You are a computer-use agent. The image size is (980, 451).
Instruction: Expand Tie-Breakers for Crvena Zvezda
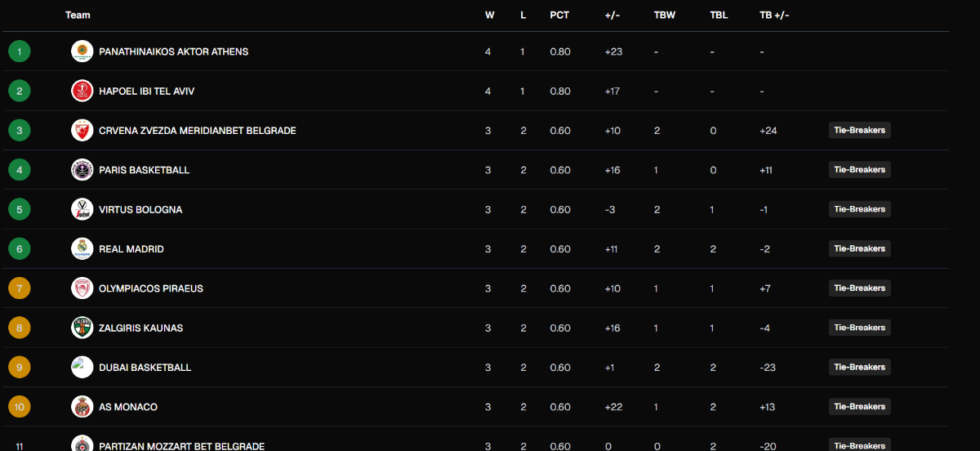859,131
